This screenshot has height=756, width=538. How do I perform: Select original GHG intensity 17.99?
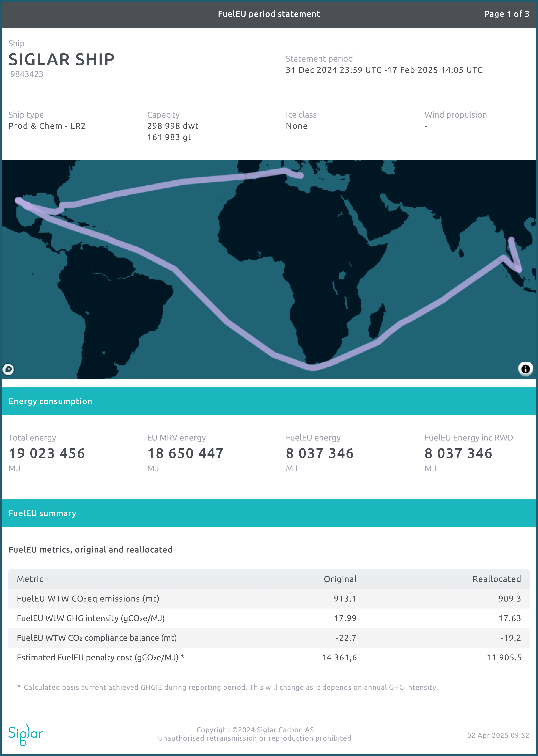[x=345, y=618]
